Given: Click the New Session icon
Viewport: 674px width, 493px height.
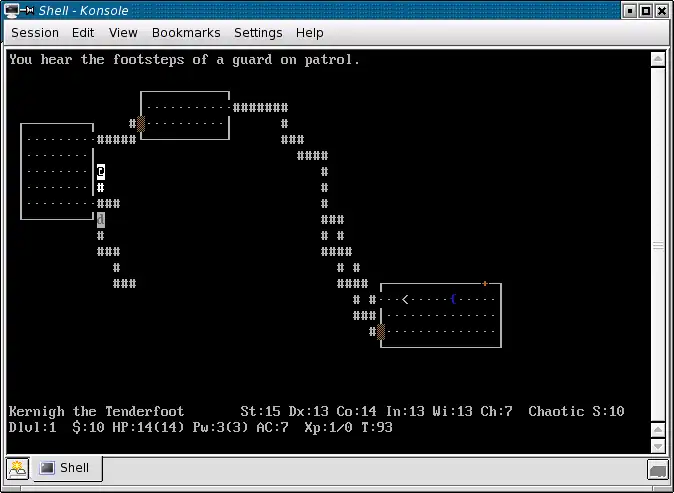Looking at the screenshot, I should [18, 468].
